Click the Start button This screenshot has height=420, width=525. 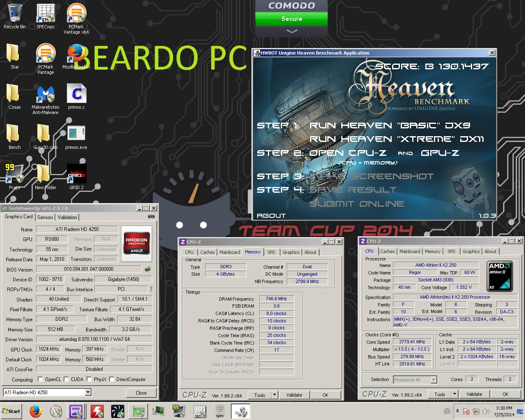click(11, 411)
